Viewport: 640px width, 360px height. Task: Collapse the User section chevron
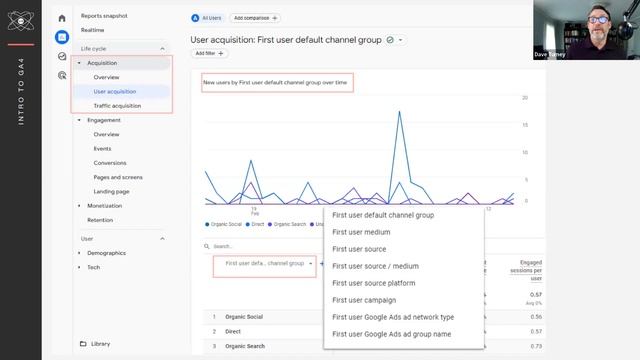pos(162,239)
